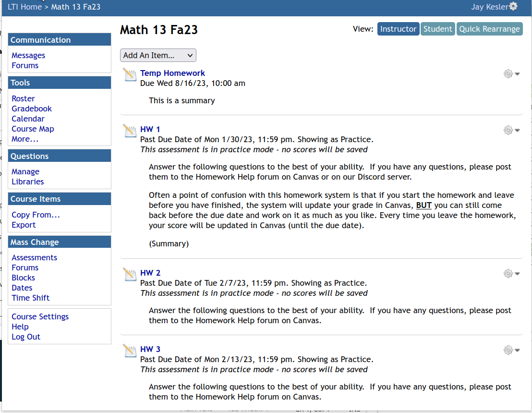Click the '(Summary)' text in HW 1
The height and width of the screenshot is (413, 532).
pos(169,243)
